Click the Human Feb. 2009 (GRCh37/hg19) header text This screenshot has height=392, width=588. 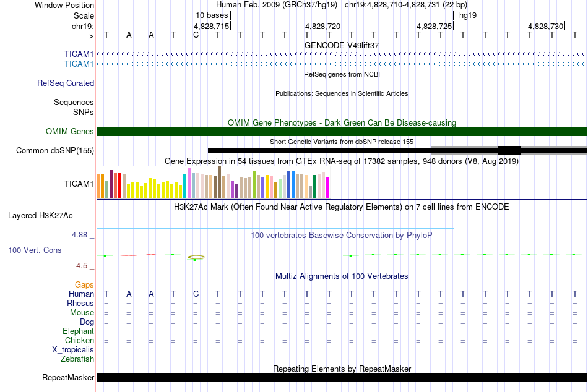277,5
